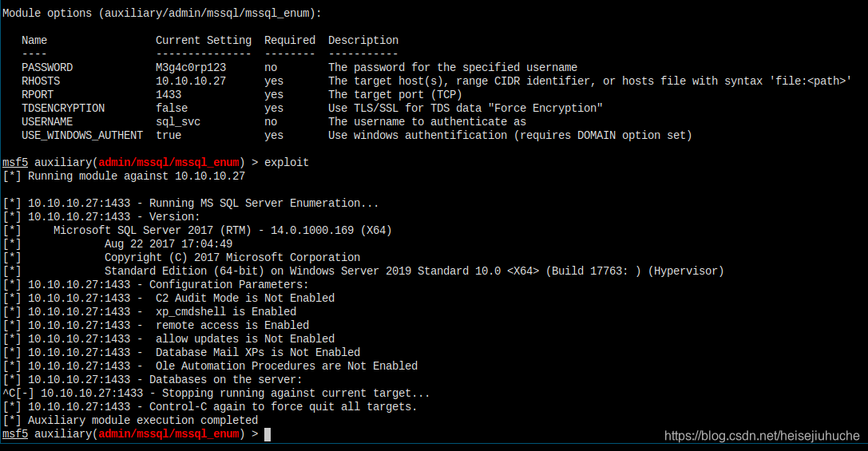This screenshot has width=868, height=451.
Task: Click the PASSWORD value M3g4c0rp123
Action: click(x=191, y=68)
